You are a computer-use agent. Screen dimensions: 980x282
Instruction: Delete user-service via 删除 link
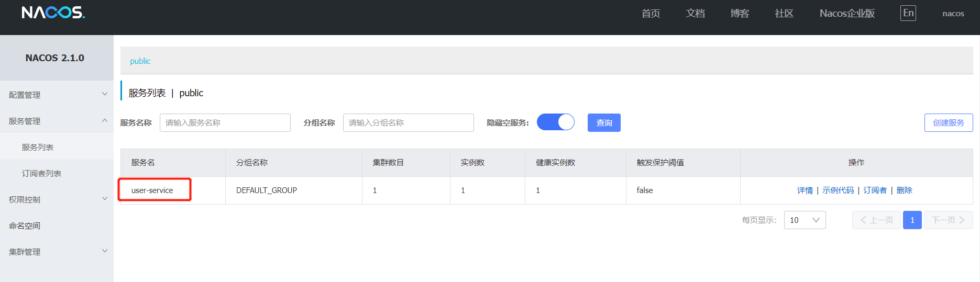tap(904, 190)
